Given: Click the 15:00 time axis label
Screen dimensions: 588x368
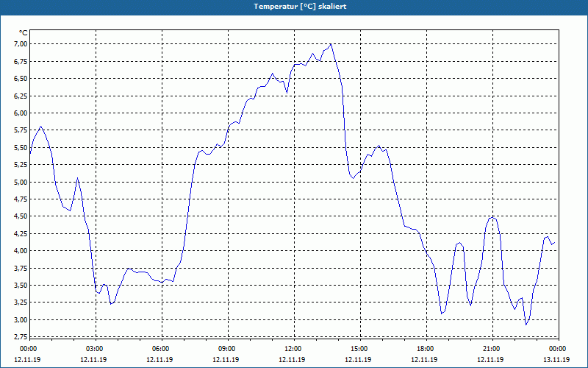Looking at the screenshot, I should pos(360,349).
